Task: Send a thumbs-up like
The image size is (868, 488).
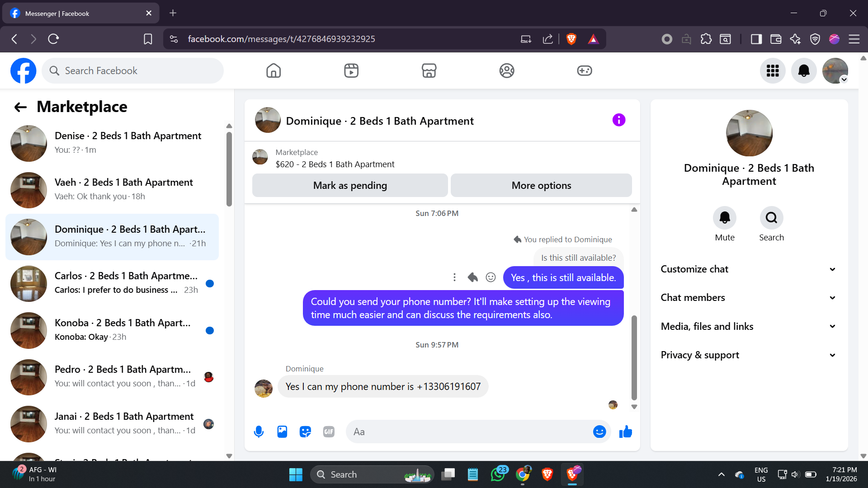Action: coord(626,432)
